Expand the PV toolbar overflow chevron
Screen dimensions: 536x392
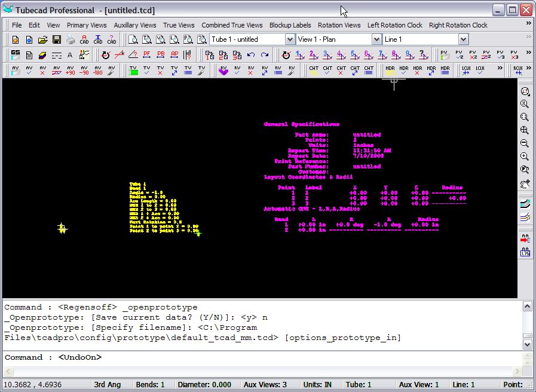(x=528, y=53)
